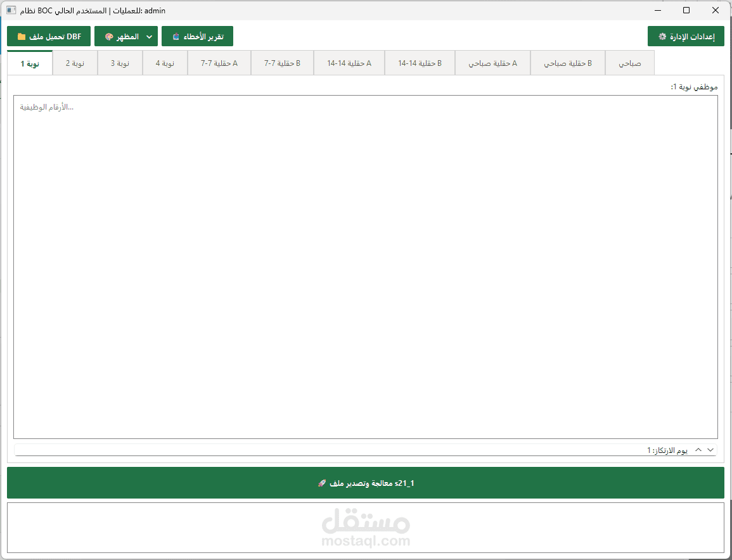
Task: Click the gear icon on the إعدادات الإدارة button
Action: pos(662,36)
